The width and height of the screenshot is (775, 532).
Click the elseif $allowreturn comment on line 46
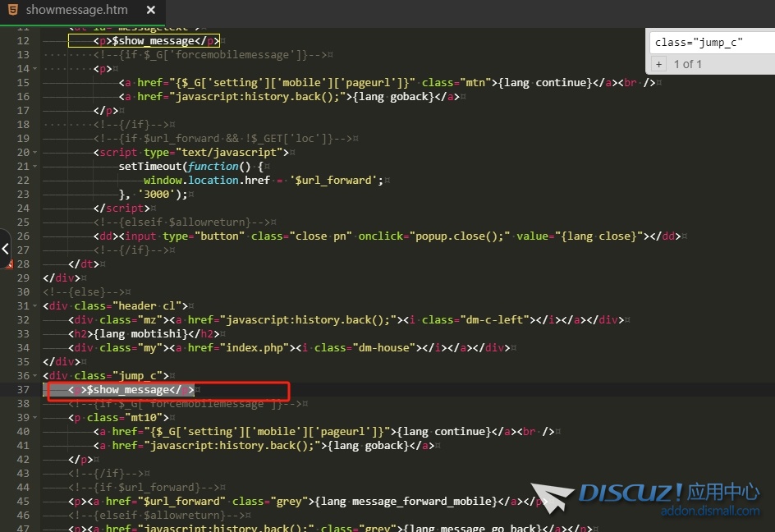tap(156, 516)
